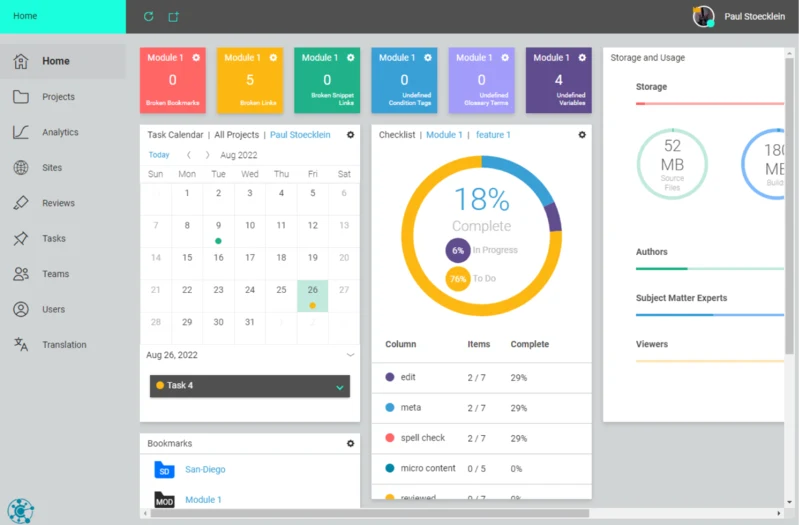Click the Tasks pin icon
The height and width of the screenshot is (525, 799).
[x=20, y=238]
